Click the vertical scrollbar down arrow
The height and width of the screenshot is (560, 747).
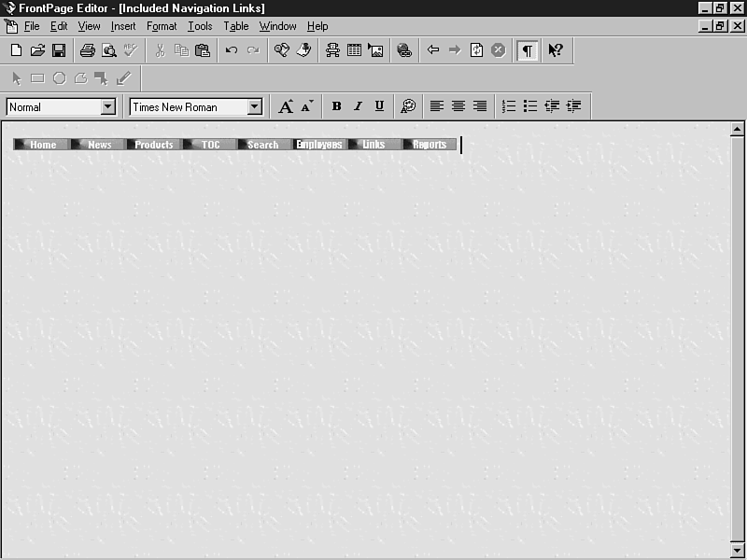737,551
